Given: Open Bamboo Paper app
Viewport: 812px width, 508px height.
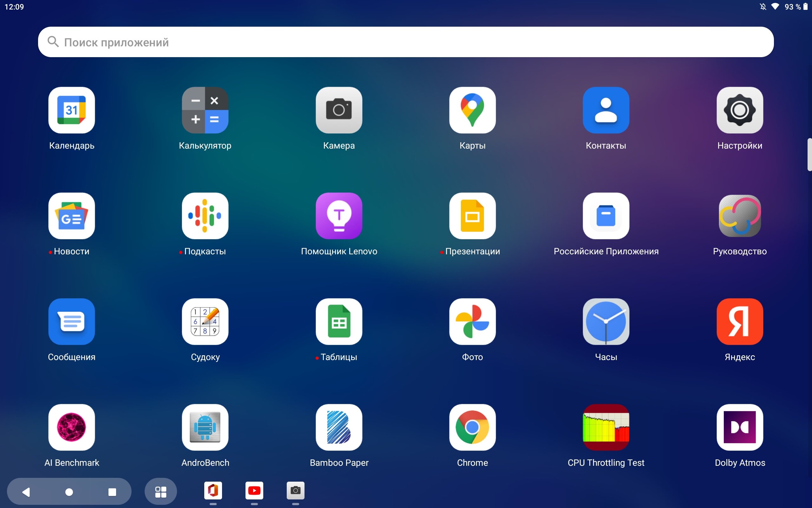Looking at the screenshot, I should [x=339, y=427].
